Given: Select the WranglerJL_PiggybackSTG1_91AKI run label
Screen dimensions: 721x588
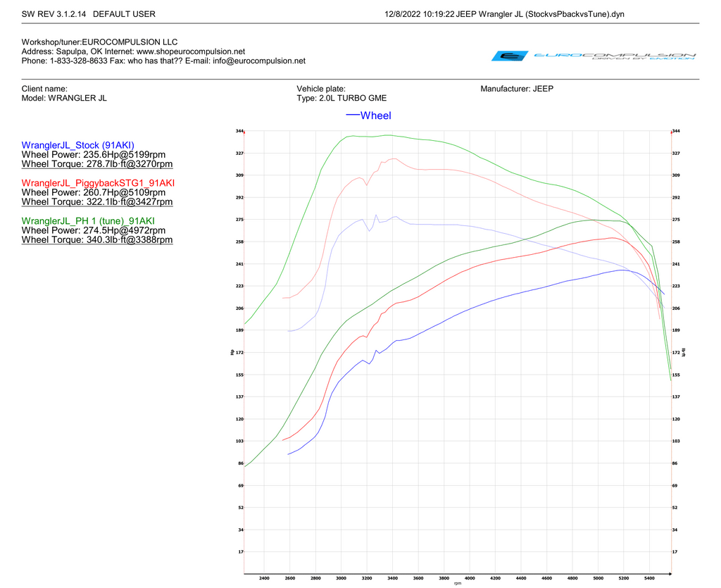Looking at the screenshot, I should (x=98, y=182).
